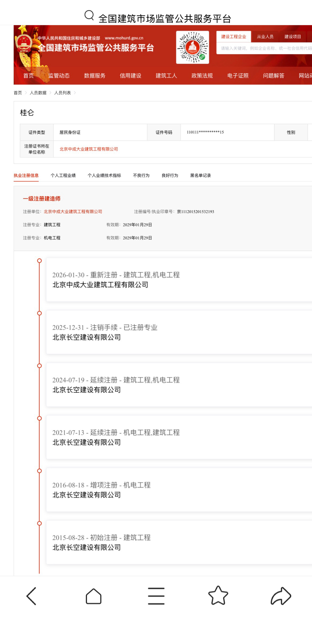312x644 pixels.
Task: Click the national emblem logo
Action: point(23,43)
